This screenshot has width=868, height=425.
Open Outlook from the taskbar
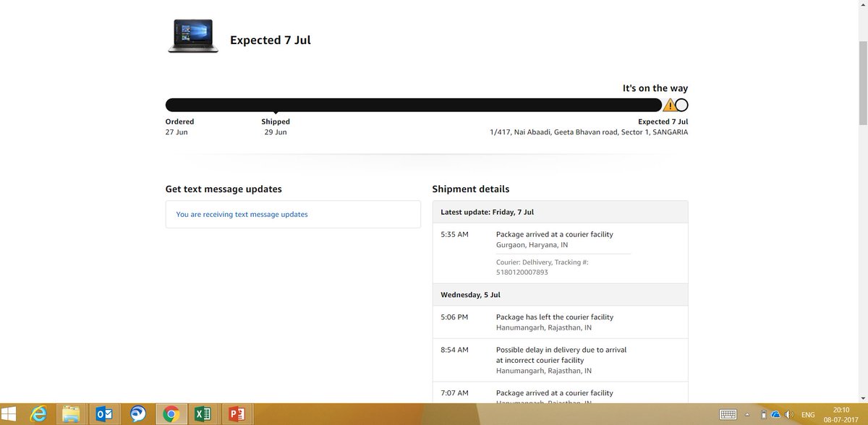tap(104, 414)
